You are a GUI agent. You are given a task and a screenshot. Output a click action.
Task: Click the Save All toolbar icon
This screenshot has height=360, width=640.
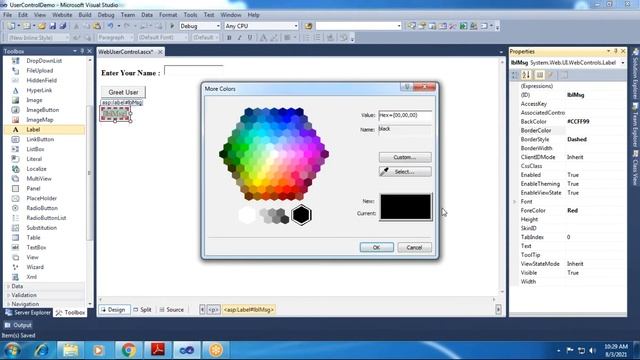coord(62,26)
